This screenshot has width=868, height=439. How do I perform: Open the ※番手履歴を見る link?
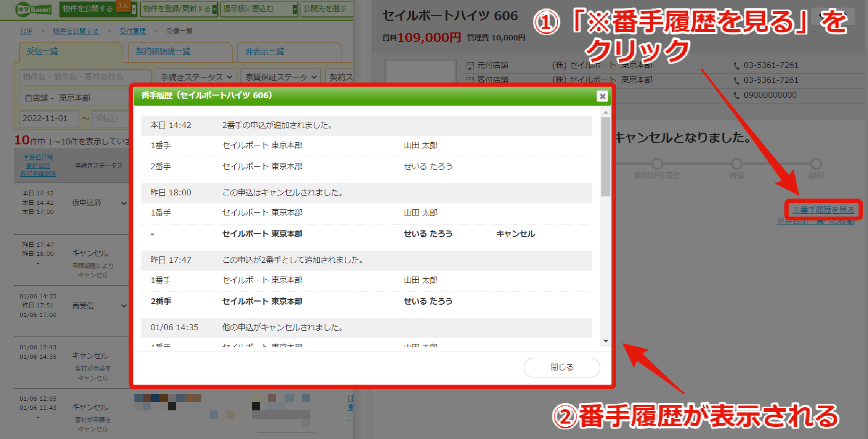click(x=823, y=210)
